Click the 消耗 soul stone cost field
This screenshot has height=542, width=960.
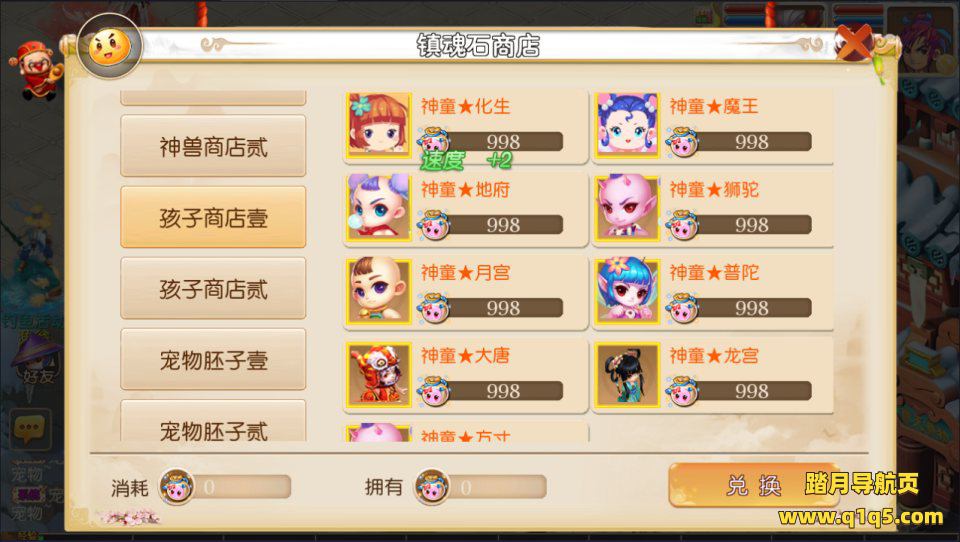[x=225, y=487]
